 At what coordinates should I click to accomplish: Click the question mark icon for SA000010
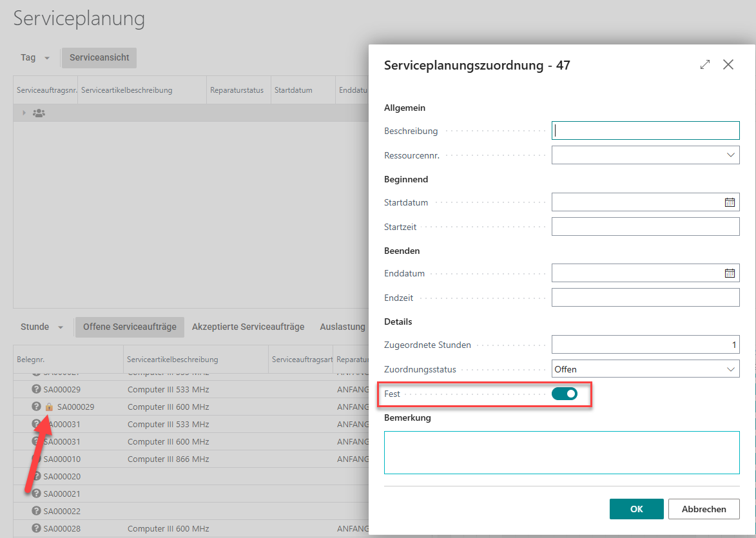coord(36,459)
